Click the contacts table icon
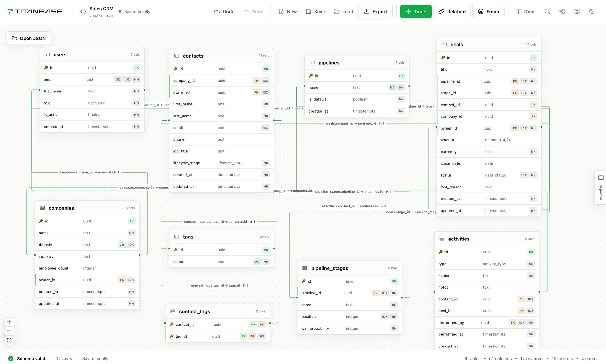The image size is (606, 364). (x=177, y=56)
